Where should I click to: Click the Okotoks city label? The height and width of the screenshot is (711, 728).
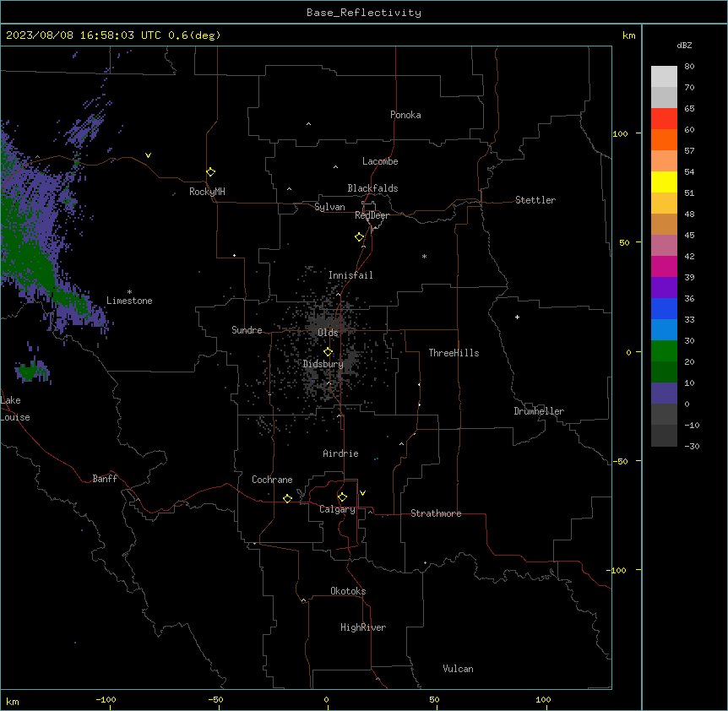coord(348,591)
